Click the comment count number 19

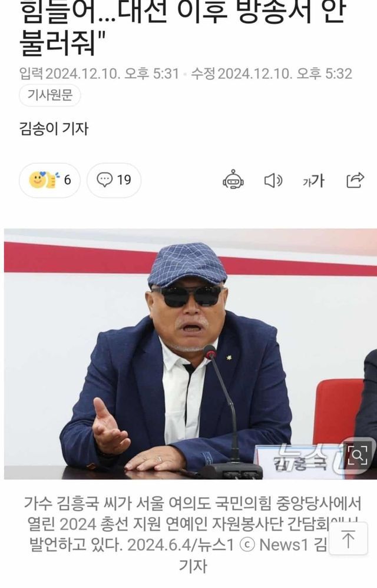point(124,180)
